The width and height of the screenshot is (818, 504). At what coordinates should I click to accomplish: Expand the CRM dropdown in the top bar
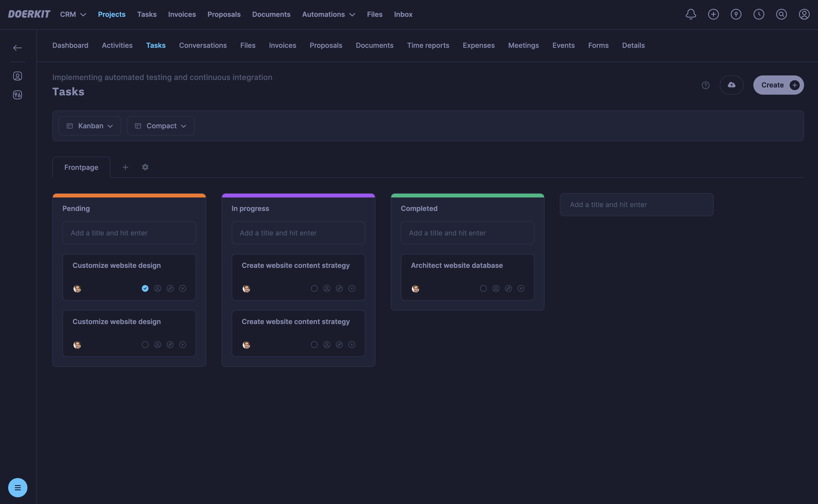tap(73, 14)
